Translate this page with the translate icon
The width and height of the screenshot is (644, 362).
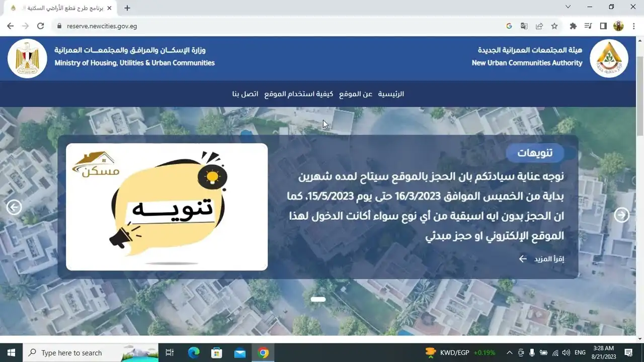524,26
